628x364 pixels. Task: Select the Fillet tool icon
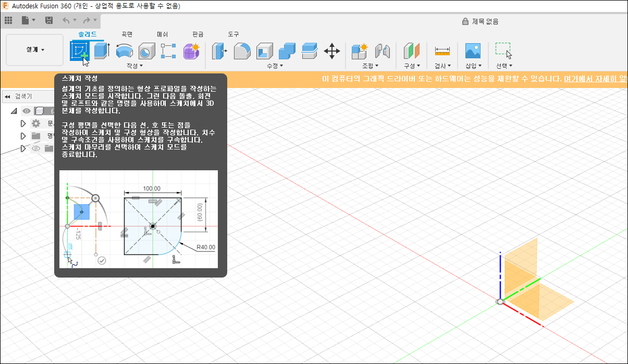pos(242,51)
